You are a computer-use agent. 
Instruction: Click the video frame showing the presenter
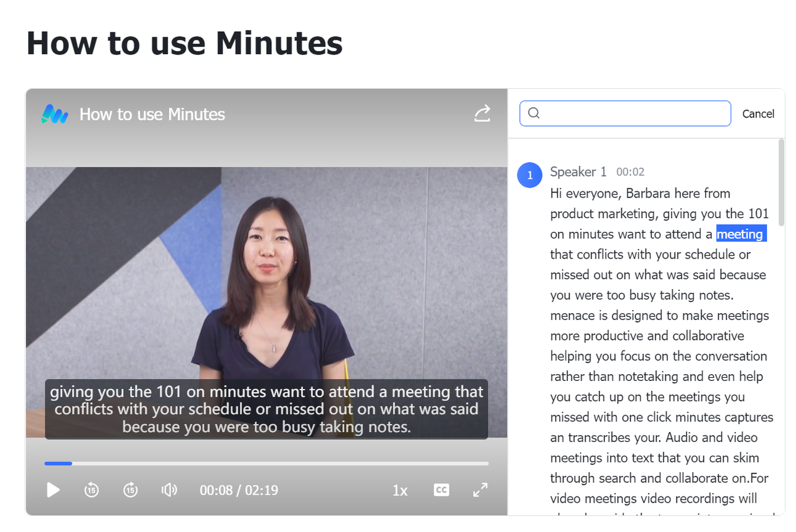266,280
